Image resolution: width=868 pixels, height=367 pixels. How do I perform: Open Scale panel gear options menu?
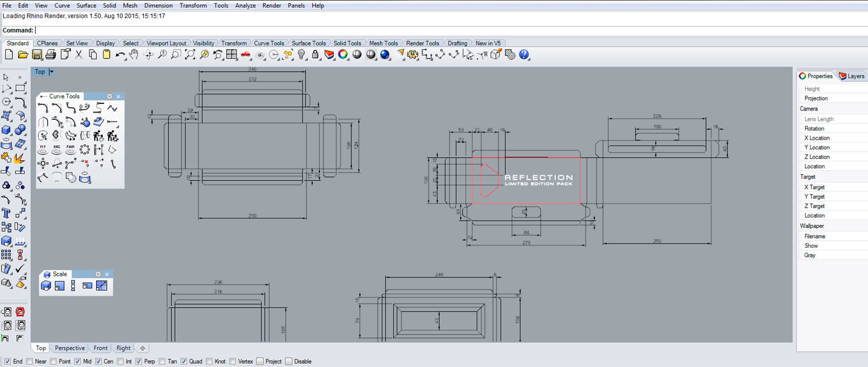coord(98,274)
